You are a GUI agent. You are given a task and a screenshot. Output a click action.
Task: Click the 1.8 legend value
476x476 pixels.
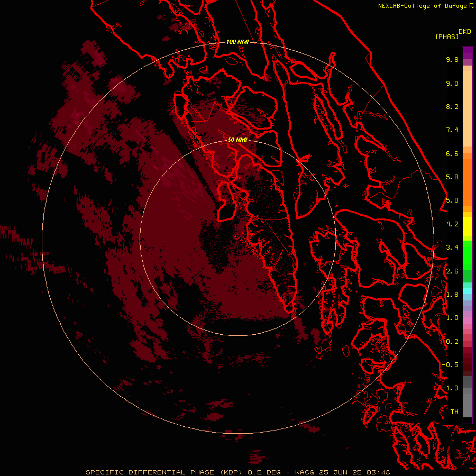pyautogui.click(x=452, y=295)
